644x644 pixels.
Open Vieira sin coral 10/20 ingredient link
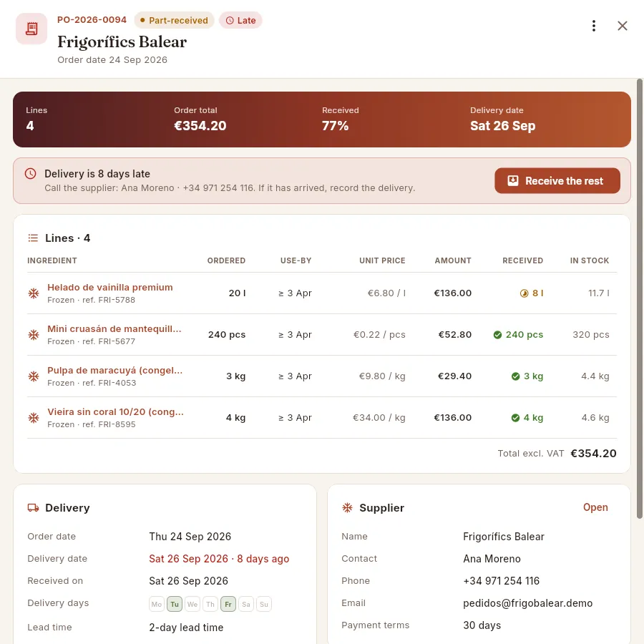point(115,412)
